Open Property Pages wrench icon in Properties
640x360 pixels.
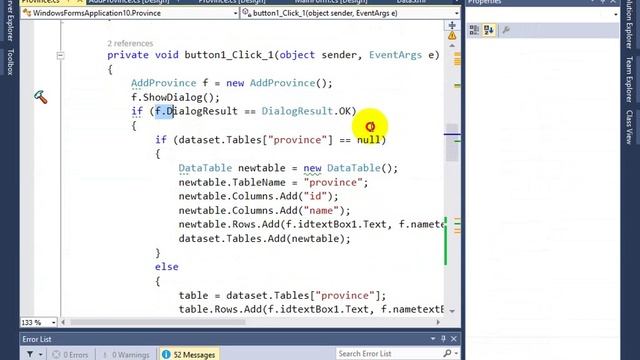point(506,30)
